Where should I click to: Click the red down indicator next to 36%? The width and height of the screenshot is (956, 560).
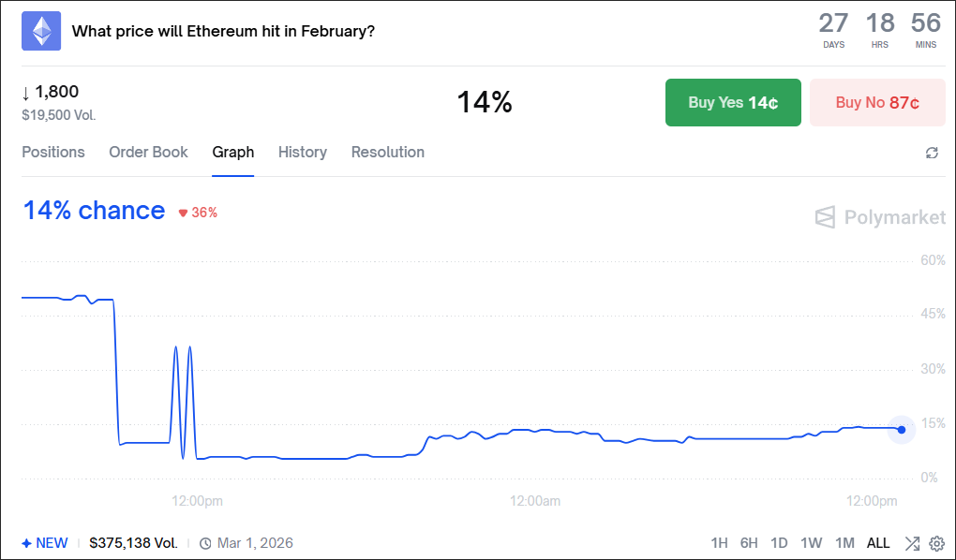click(184, 213)
